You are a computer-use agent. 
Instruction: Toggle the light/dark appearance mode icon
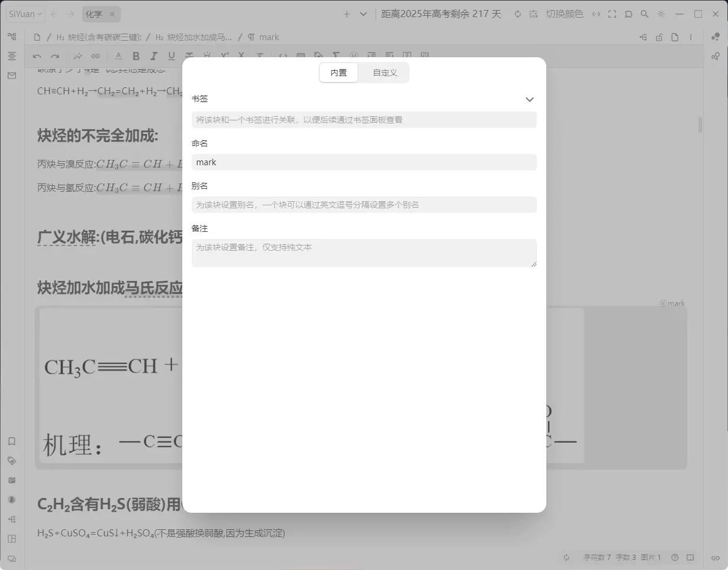(x=661, y=14)
